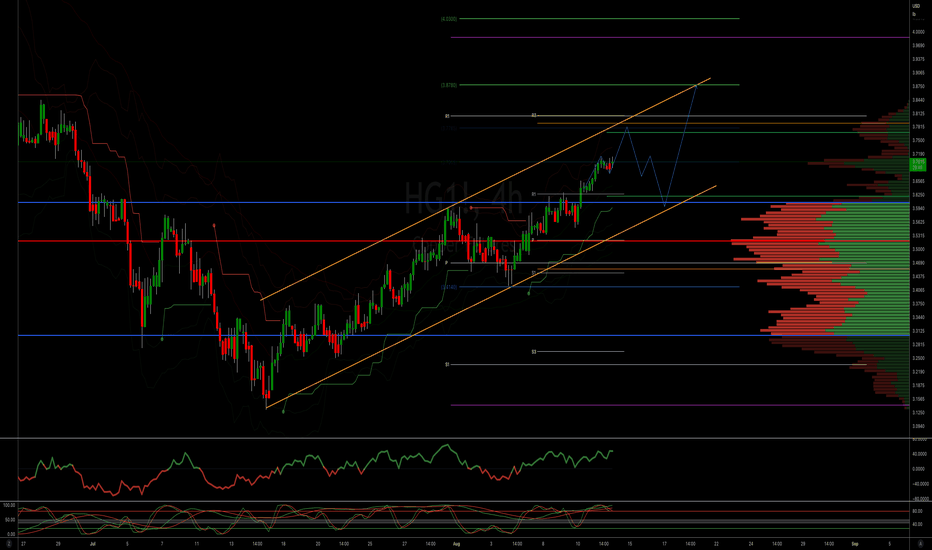Click the (3.4140) level label on chart

click(449, 287)
